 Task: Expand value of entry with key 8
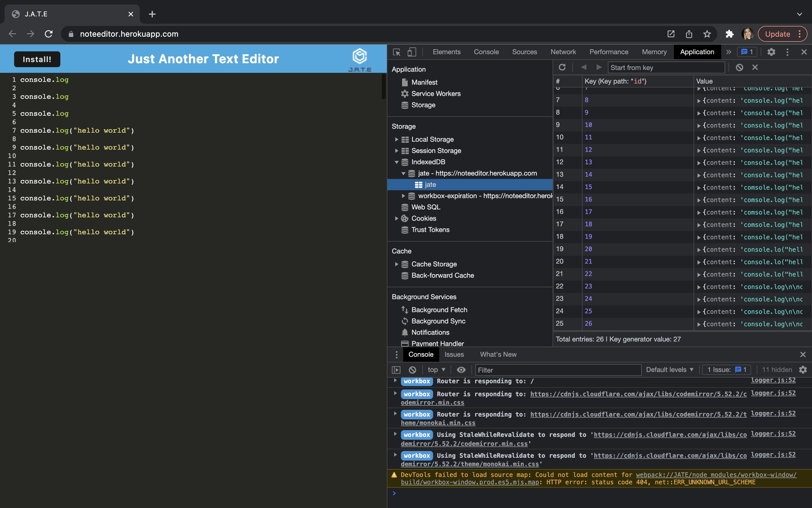(x=699, y=100)
